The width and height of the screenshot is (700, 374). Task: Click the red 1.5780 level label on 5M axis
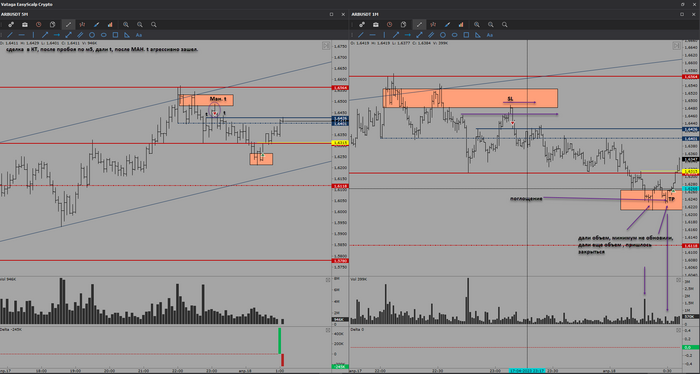(340, 261)
